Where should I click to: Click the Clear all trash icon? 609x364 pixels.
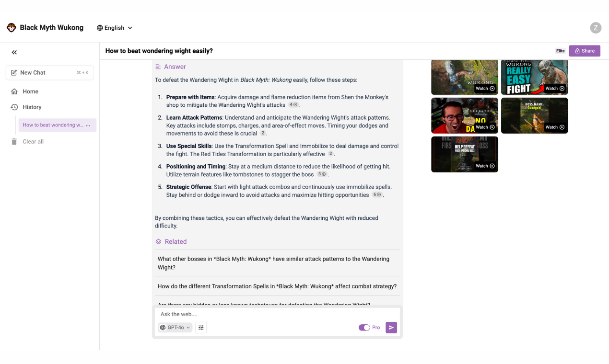tap(14, 142)
